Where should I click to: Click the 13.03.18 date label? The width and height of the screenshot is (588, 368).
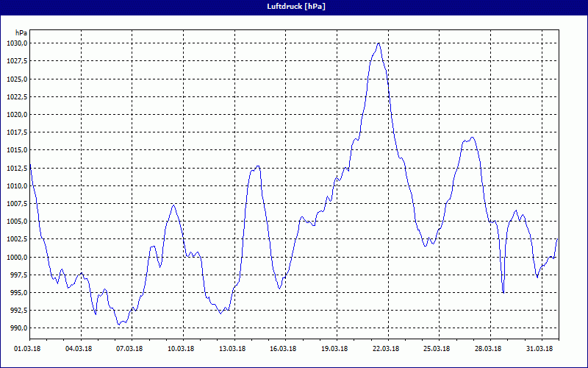(232, 349)
